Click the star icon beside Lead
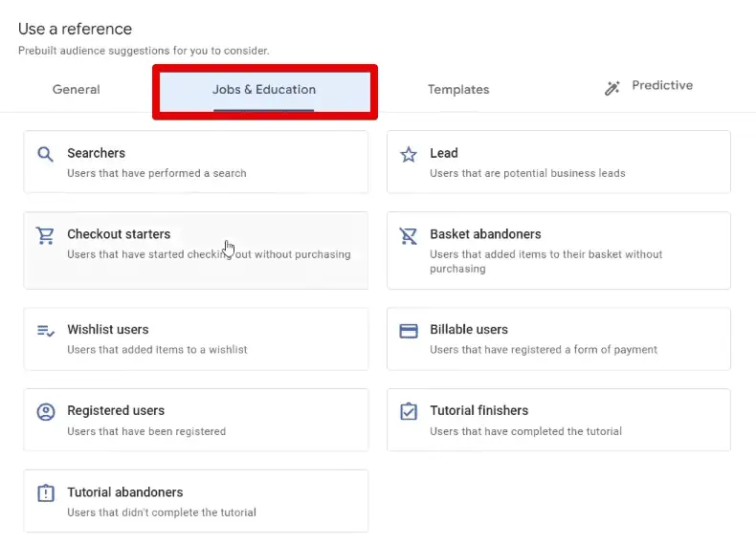 click(x=409, y=154)
